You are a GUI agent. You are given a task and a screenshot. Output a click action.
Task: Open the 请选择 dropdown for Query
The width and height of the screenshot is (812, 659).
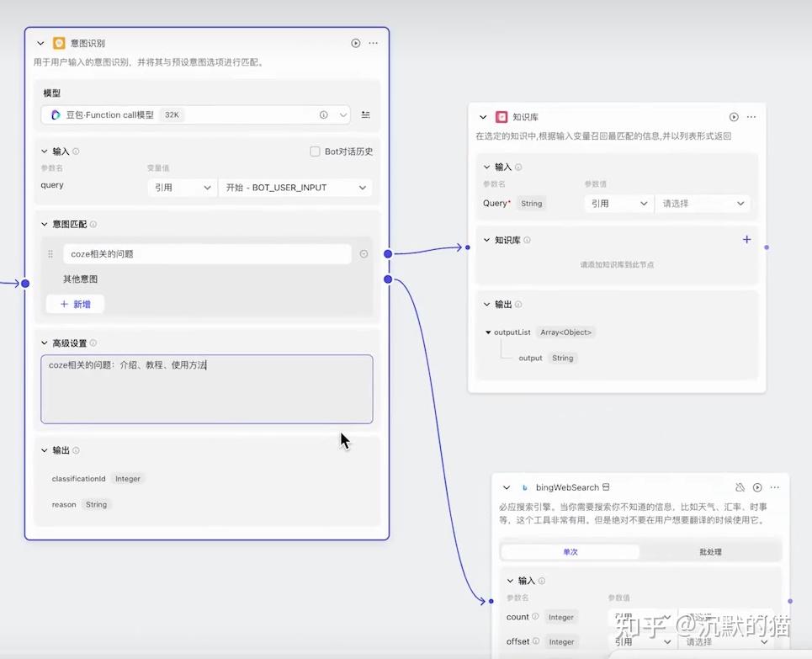[x=703, y=204]
